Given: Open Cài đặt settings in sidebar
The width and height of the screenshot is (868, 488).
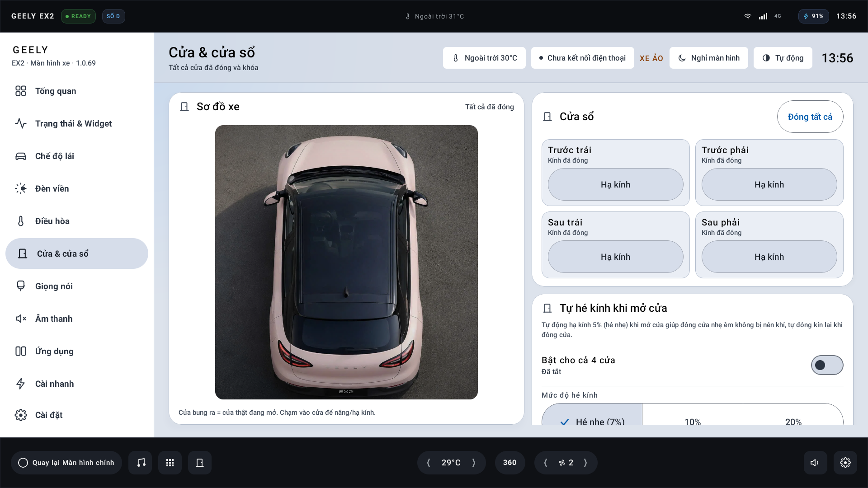Looking at the screenshot, I should (77, 415).
